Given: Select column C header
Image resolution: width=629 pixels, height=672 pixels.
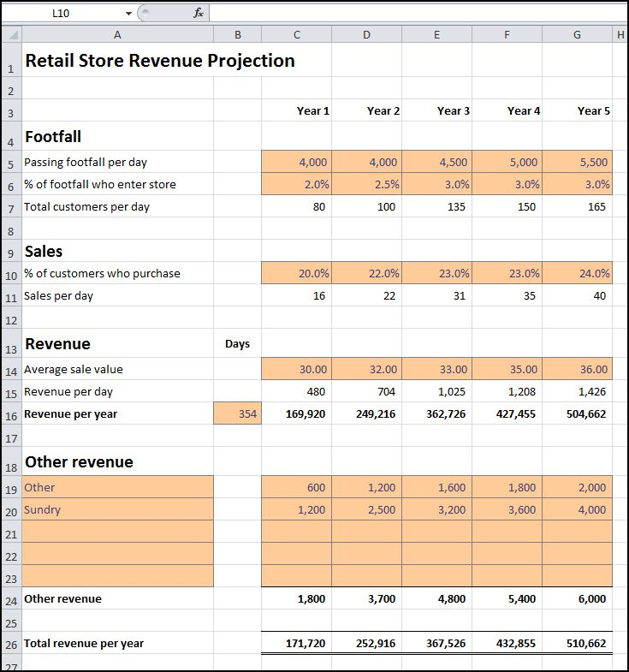Looking at the screenshot, I should (x=296, y=35).
